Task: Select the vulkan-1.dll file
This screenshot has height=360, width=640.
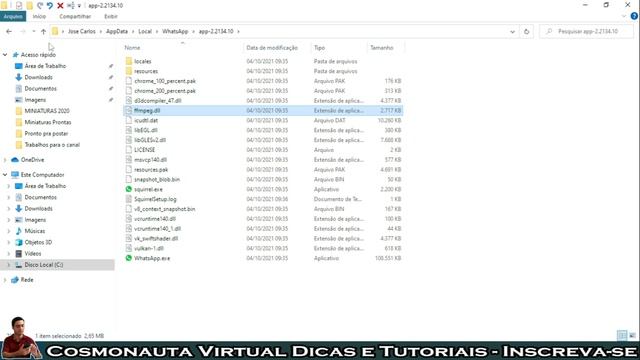Action: pyautogui.click(x=149, y=248)
